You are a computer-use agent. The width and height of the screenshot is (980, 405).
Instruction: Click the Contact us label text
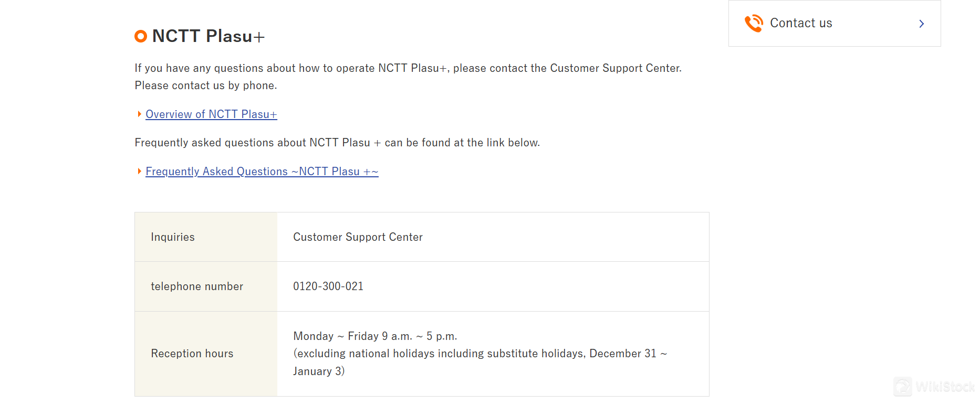[x=801, y=23]
